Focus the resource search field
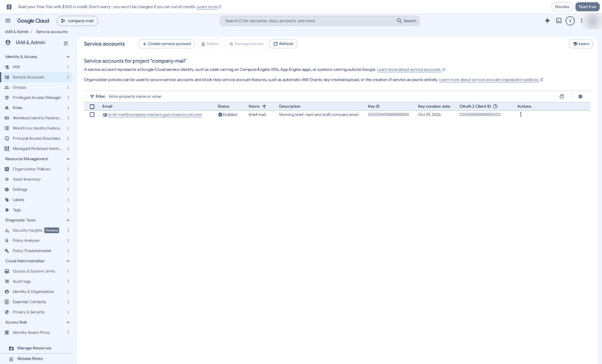The height and width of the screenshot is (364, 602). click(x=307, y=21)
